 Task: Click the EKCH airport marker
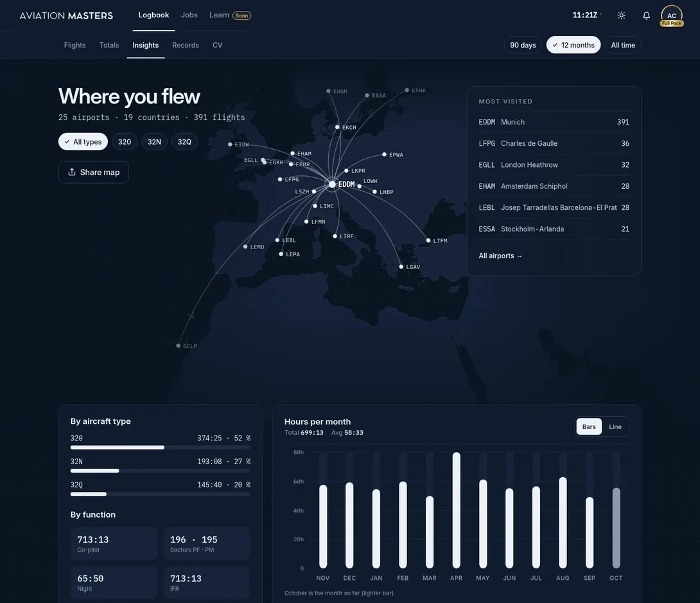pos(337,127)
